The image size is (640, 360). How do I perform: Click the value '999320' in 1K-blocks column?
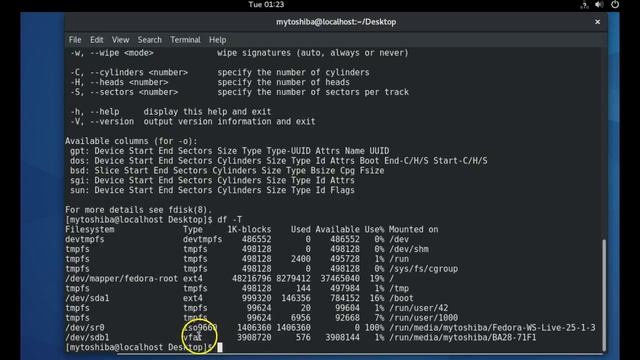(x=256, y=298)
